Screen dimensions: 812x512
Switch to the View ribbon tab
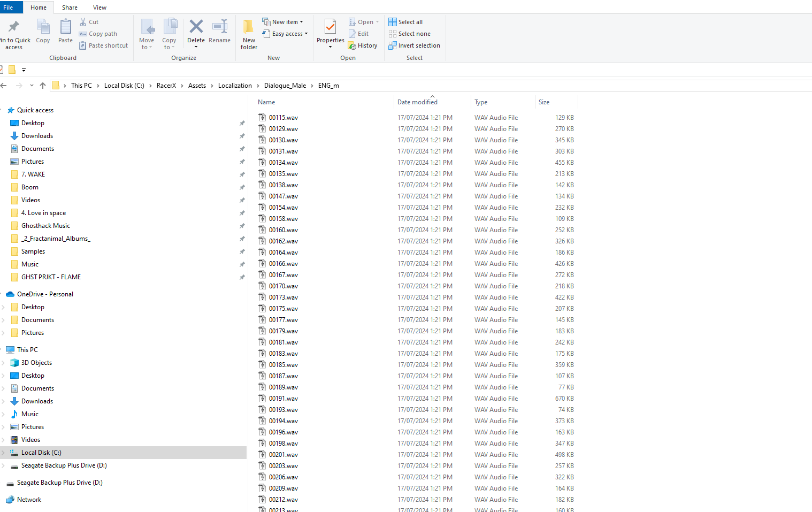coord(99,7)
